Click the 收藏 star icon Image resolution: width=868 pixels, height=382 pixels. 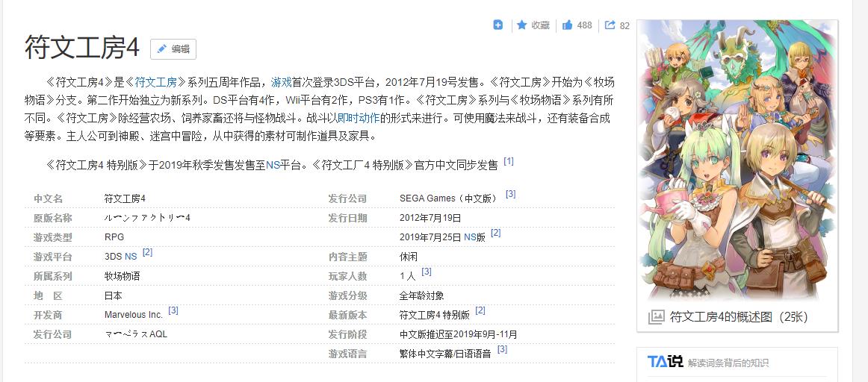[521, 25]
